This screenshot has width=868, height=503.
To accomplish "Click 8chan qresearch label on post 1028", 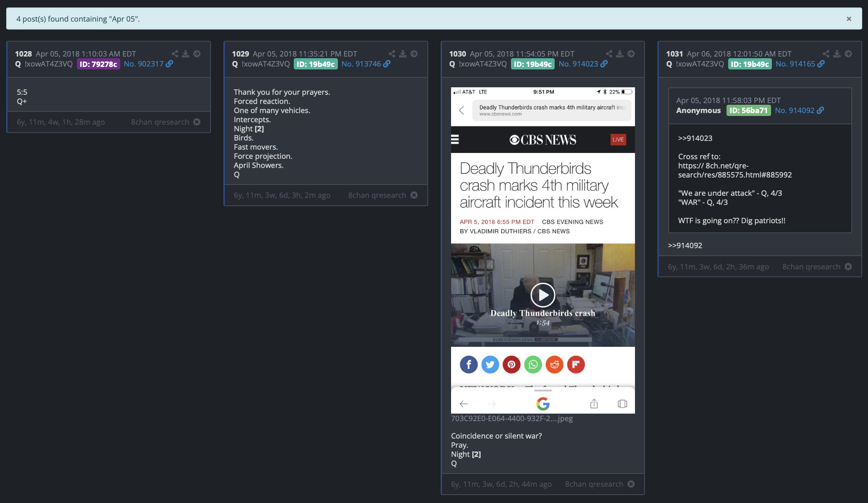I will point(160,122).
